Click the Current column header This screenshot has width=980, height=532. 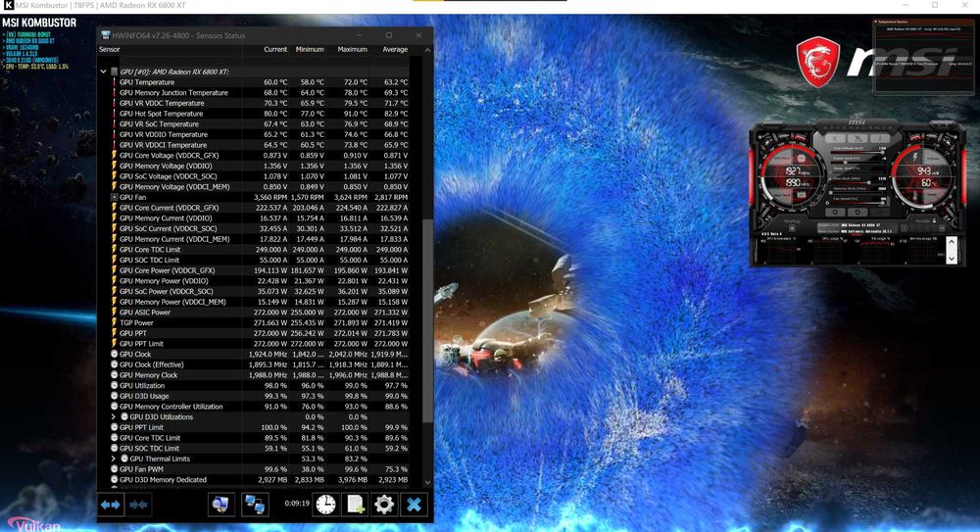tap(275, 49)
